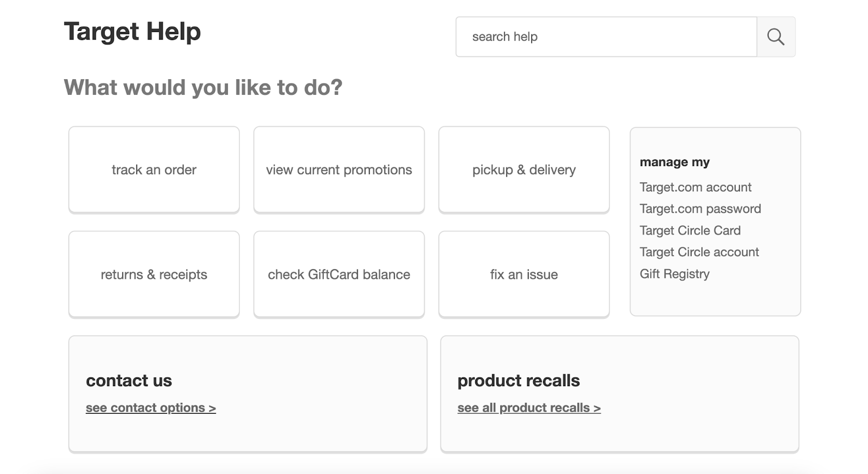Viewport: 868px width, 474px height.
Task: Open Target.com account management
Action: click(695, 187)
